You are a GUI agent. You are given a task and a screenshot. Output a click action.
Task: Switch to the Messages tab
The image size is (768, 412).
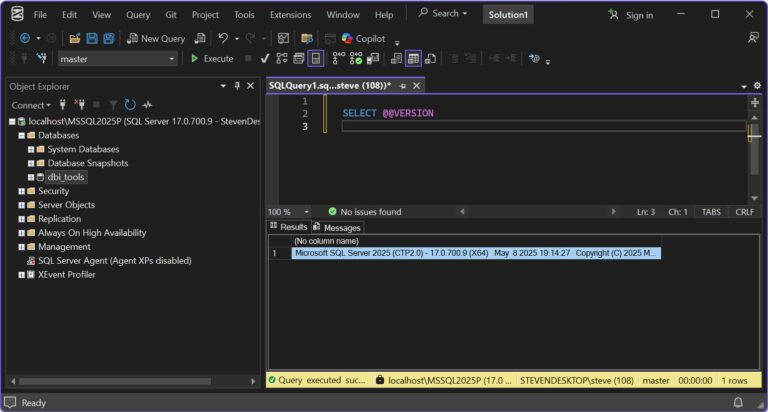point(341,227)
